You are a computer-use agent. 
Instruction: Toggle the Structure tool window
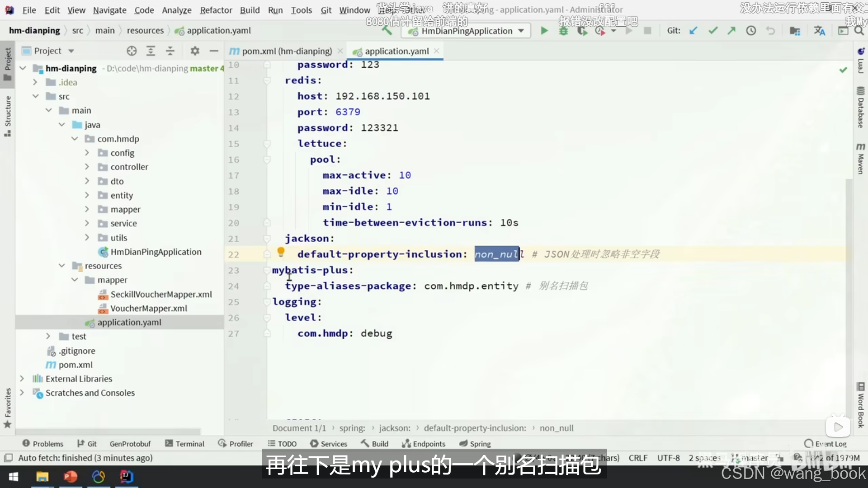coord(8,116)
